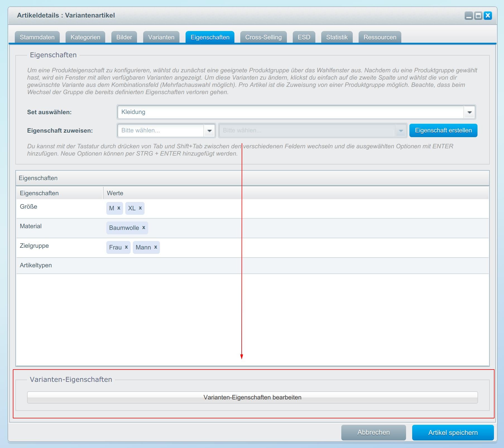Switch to the Stammdaten tab
This screenshot has height=448, width=504.
[37, 37]
